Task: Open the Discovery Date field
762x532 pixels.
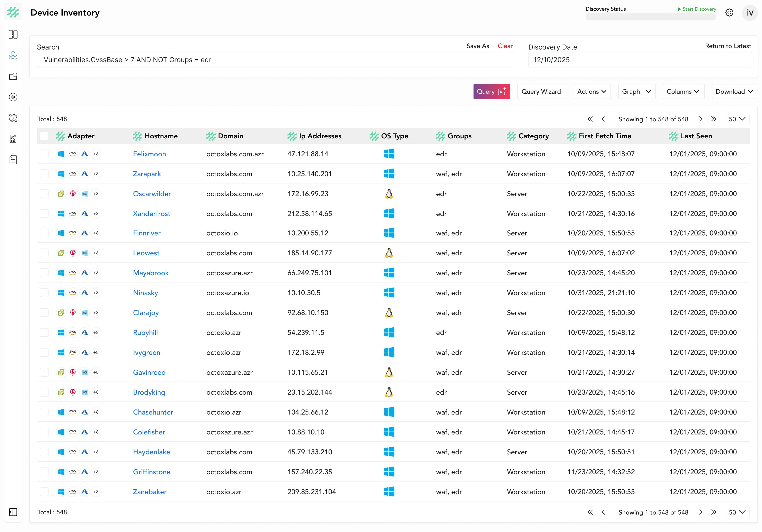Action: click(640, 60)
